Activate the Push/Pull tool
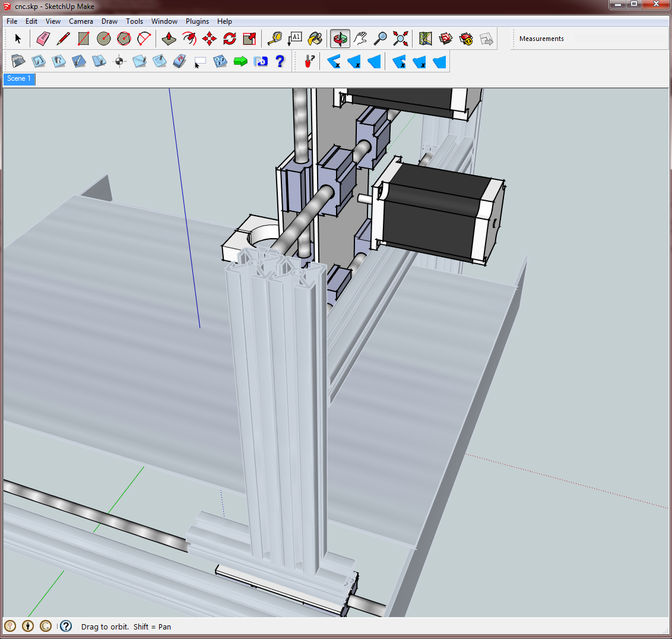 coord(168,38)
